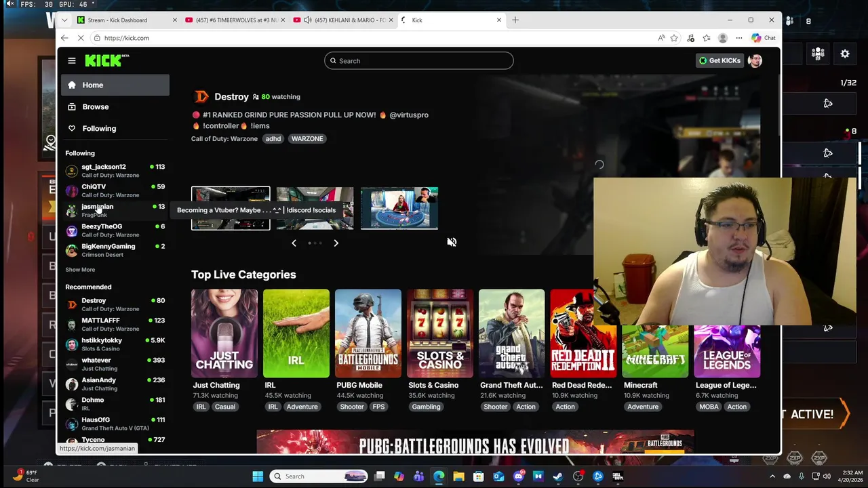Expand Following list with Show More

[80, 270]
